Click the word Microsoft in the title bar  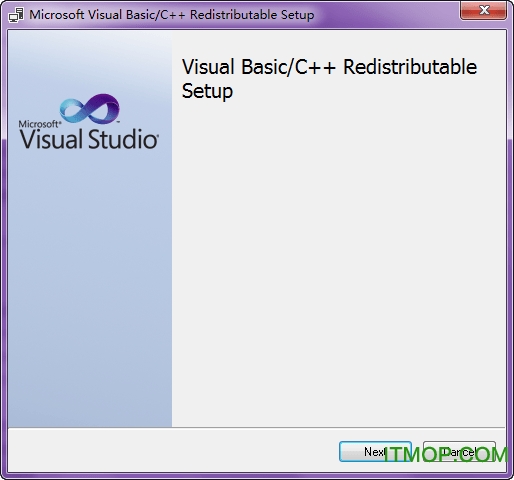coord(57,15)
